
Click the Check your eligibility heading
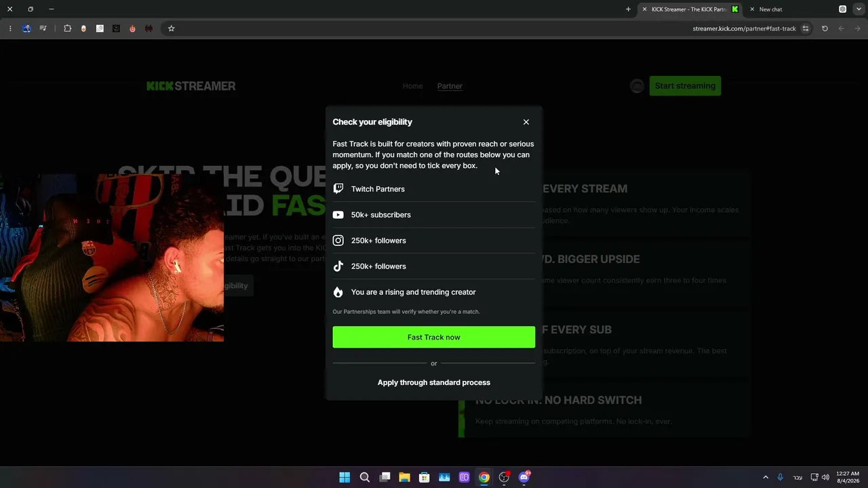(x=372, y=122)
